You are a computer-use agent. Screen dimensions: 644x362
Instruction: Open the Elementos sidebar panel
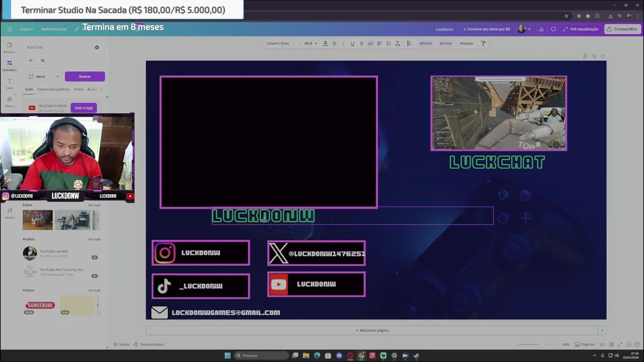[10, 65]
